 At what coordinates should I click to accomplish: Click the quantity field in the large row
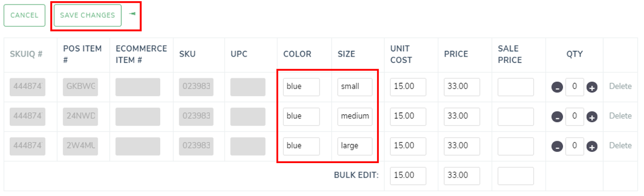574,146
